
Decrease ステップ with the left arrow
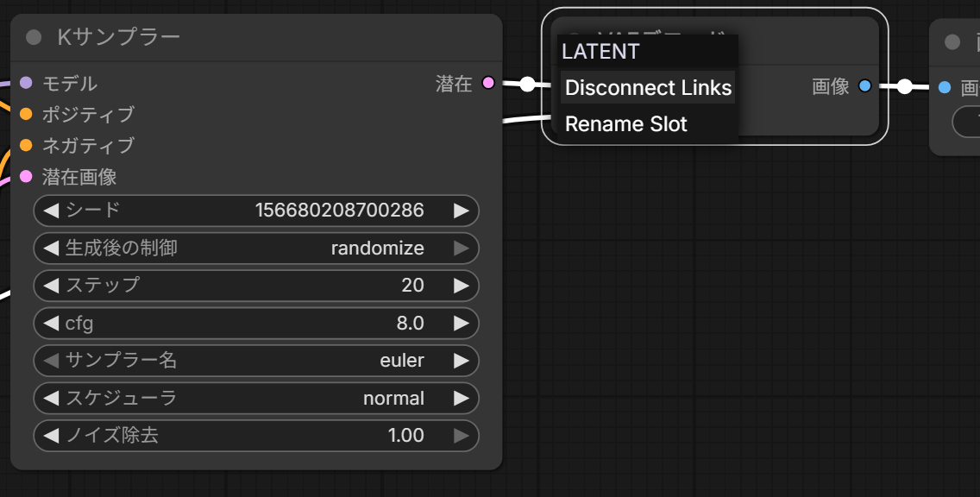pos(51,286)
